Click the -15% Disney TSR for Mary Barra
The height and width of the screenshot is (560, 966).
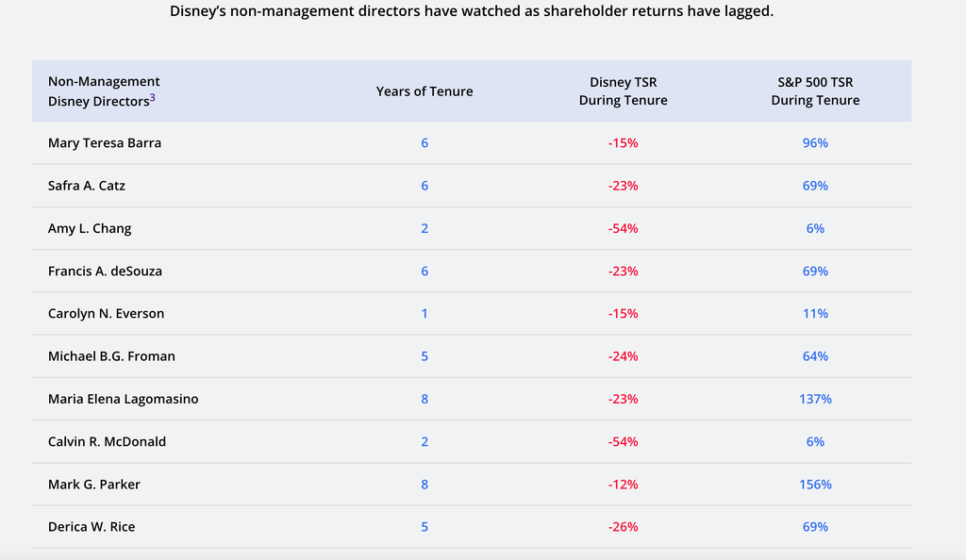coord(623,142)
